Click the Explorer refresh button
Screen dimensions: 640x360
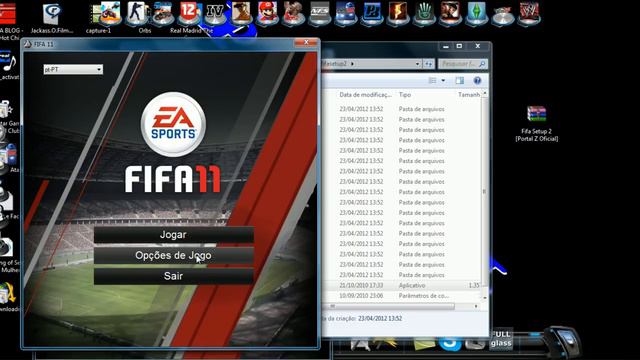pos(428,64)
